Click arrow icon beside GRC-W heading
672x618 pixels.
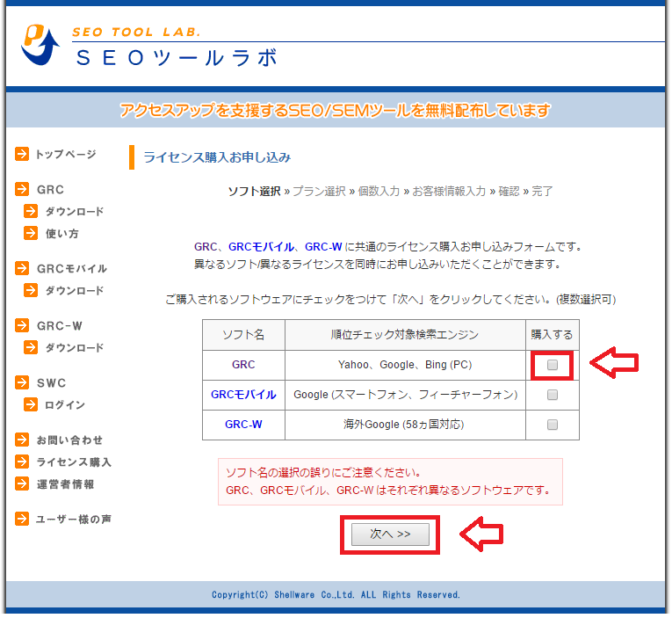click(x=22, y=325)
